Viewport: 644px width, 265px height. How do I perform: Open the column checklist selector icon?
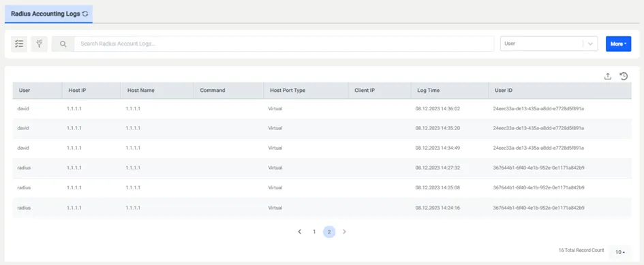pyautogui.click(x=19, y=44)
